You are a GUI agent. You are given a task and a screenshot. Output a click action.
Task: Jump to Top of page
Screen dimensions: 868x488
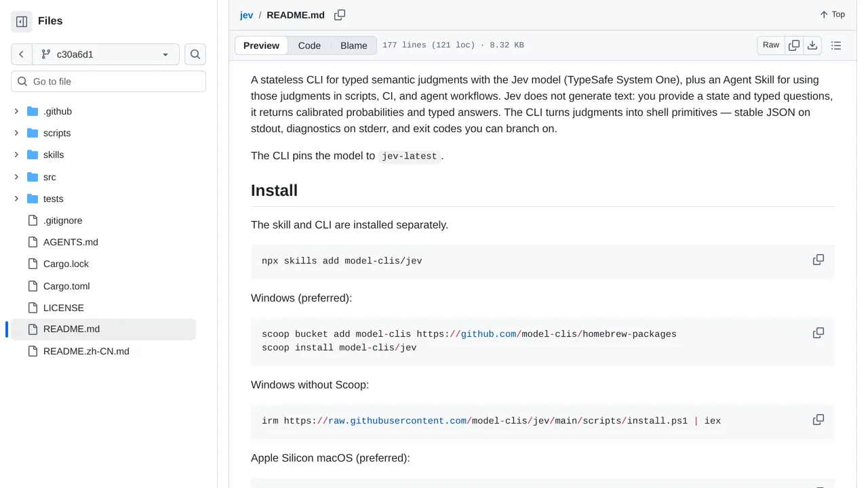[832, 14]
